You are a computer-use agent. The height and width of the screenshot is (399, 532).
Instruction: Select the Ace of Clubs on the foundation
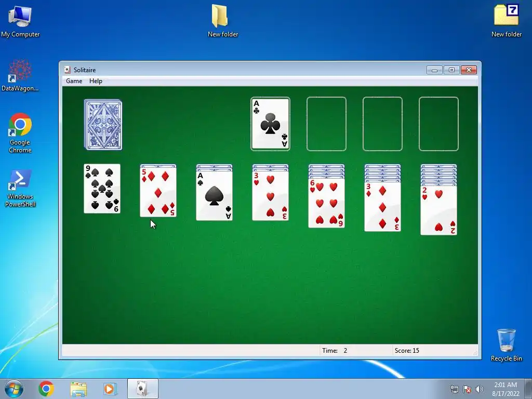270,124
